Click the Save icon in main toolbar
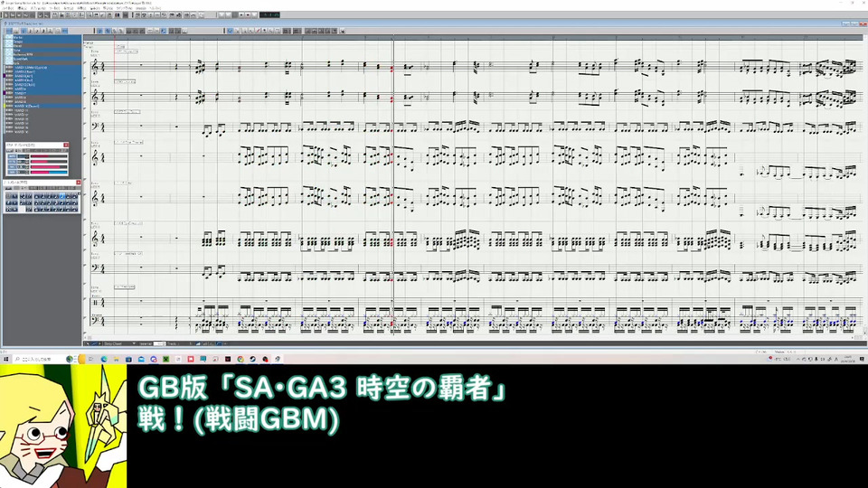Image resolution: width=868 pixels, height=488 pixels. (x=18, y=15)
